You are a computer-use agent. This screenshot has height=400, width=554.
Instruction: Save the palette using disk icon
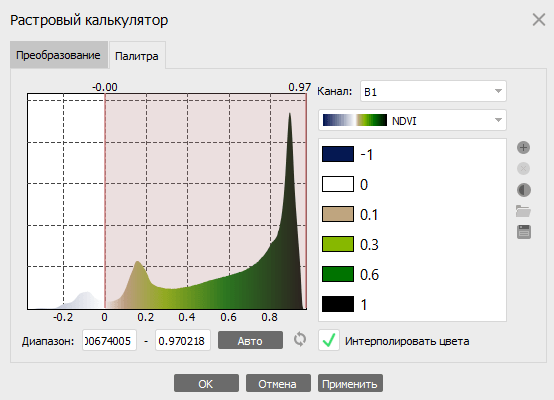click(524, 232)
